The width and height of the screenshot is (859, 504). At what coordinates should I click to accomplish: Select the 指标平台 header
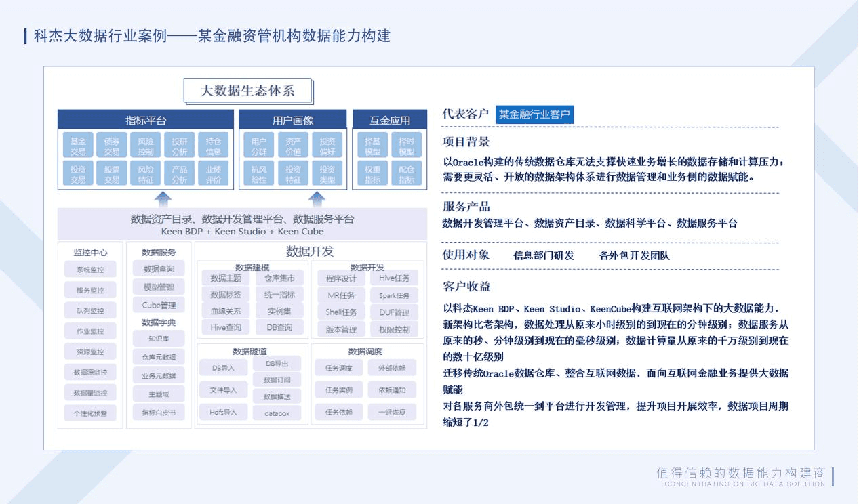(x=146, y=121)
